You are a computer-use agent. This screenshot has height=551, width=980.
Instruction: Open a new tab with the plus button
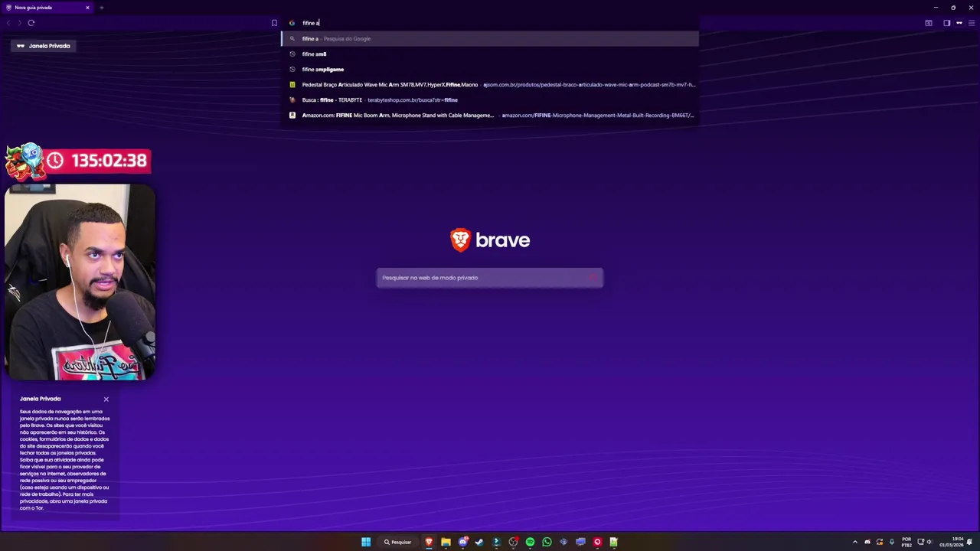(101, 8)
